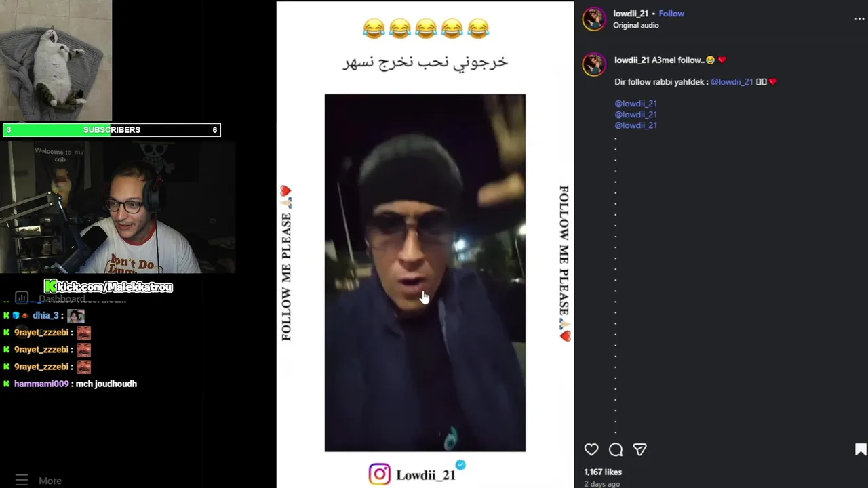Pause the reel video in center
Viewport: 868px width, 488px height.
425,272
